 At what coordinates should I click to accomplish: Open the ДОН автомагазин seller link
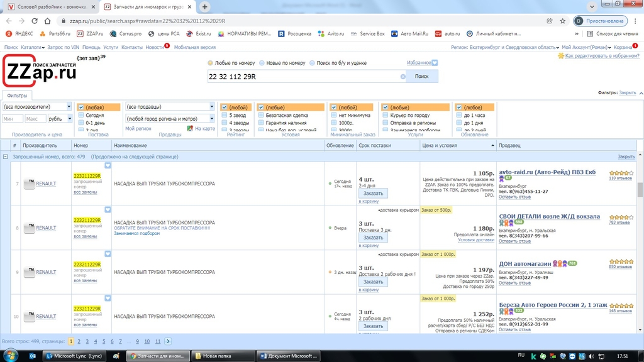click(525, 263)
